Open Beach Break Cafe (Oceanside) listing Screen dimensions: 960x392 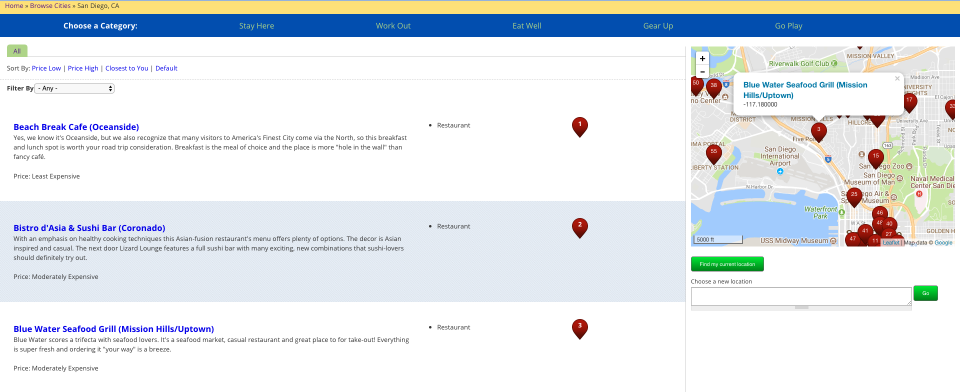pos(77,127)
